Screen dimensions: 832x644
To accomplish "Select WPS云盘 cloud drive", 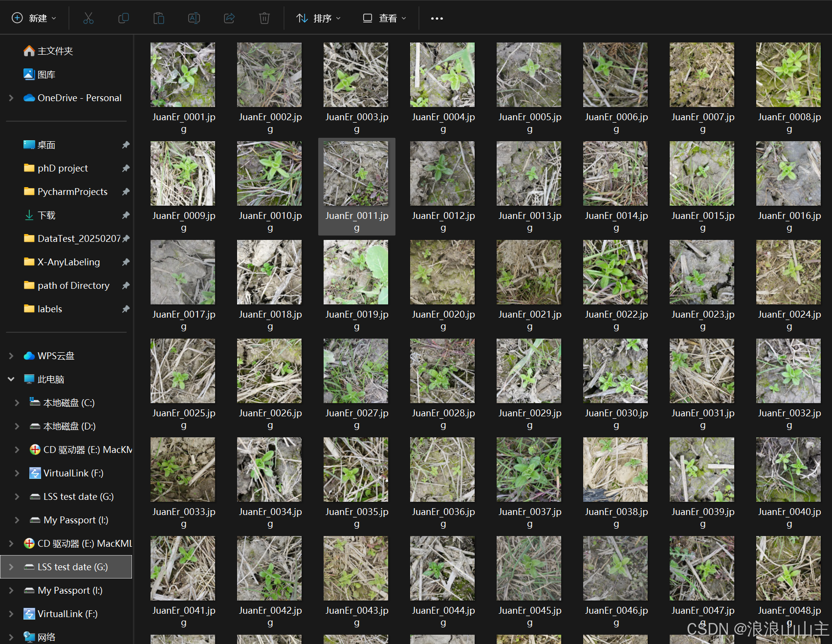I will tap(56, 356).
